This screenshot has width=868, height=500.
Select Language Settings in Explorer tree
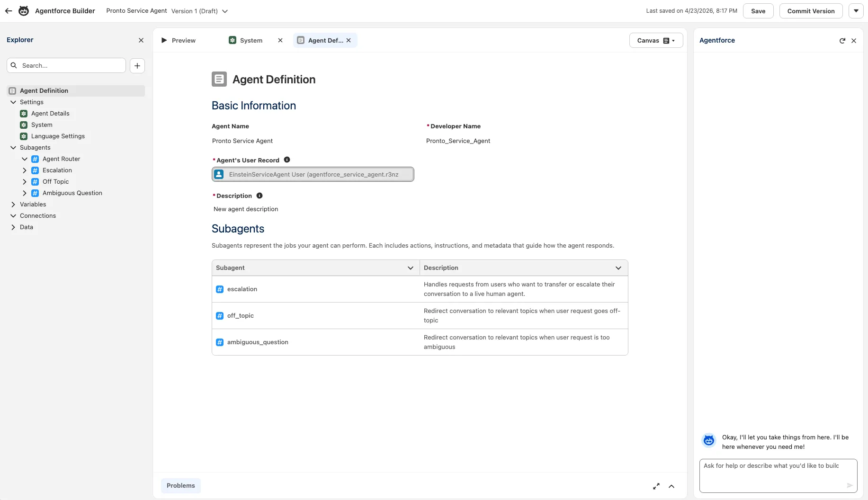58,136
